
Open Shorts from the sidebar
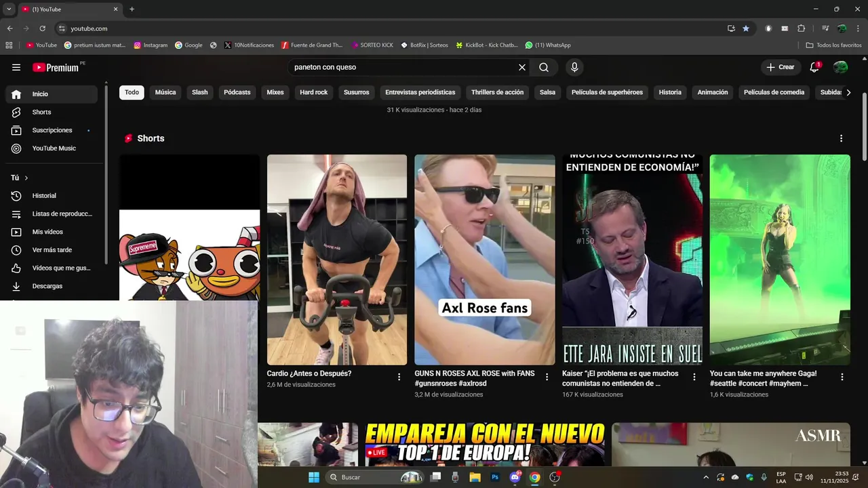pos(52,112)
